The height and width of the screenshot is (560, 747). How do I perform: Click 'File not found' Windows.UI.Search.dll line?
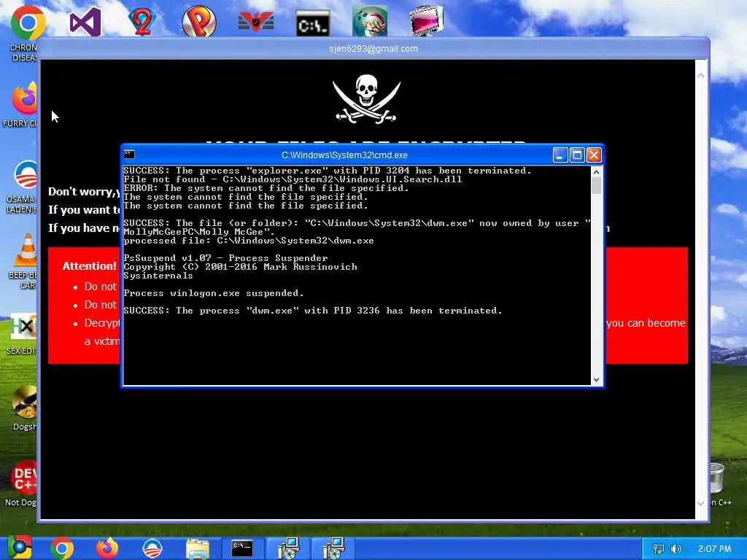[293, 179]
